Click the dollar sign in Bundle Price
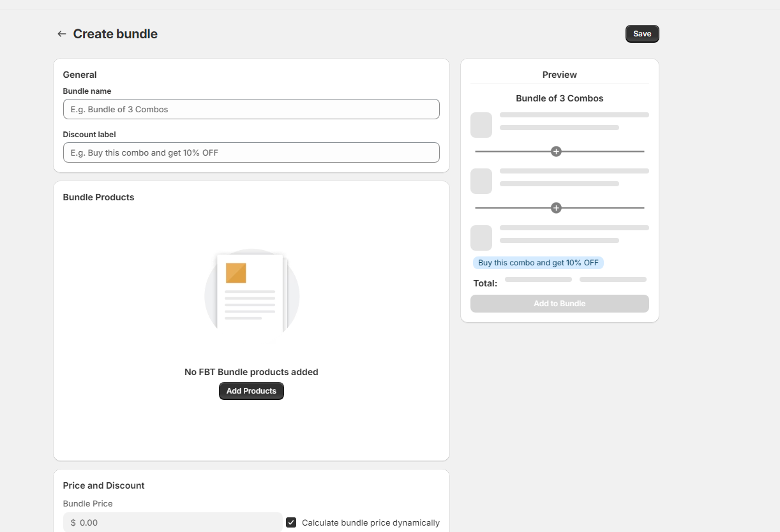 tap(73, 522)
